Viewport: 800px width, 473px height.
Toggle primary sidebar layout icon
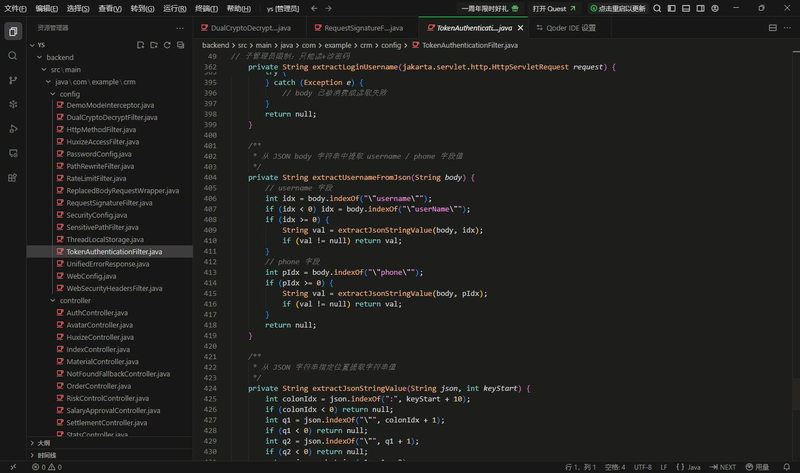(671, 8)
